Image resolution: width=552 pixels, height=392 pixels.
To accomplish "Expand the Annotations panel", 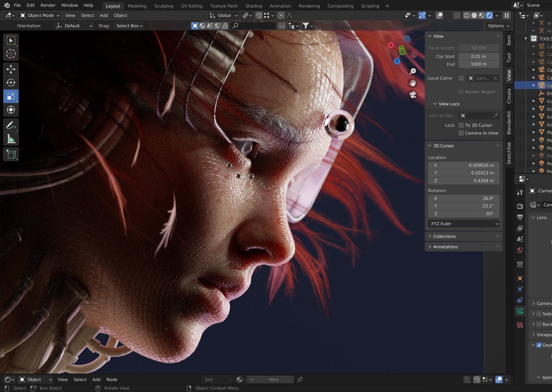I will (x=464, y=247).
